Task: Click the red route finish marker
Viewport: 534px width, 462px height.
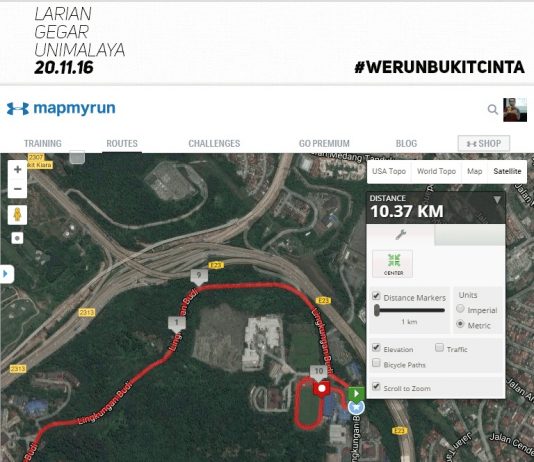Action: 321,388
